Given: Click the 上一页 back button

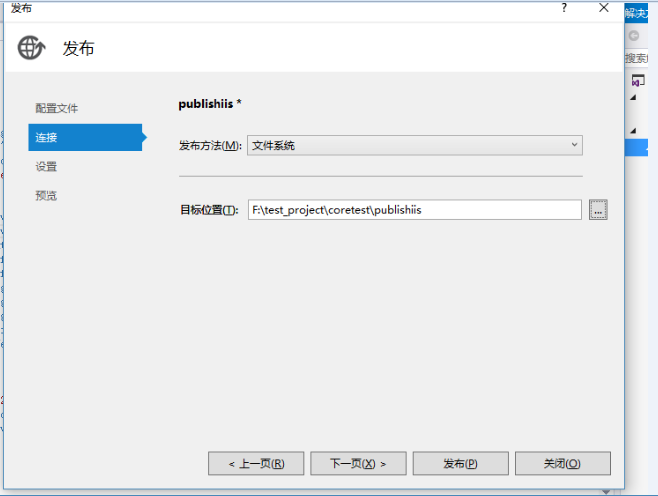Looking at the screenshot, I should pyautogui.click(x=256, y=463).
